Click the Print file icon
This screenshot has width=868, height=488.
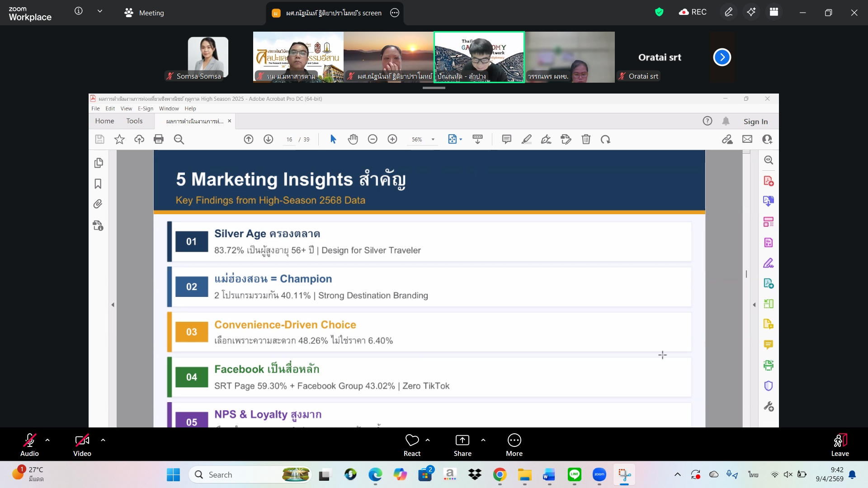[x=159, y=139]
